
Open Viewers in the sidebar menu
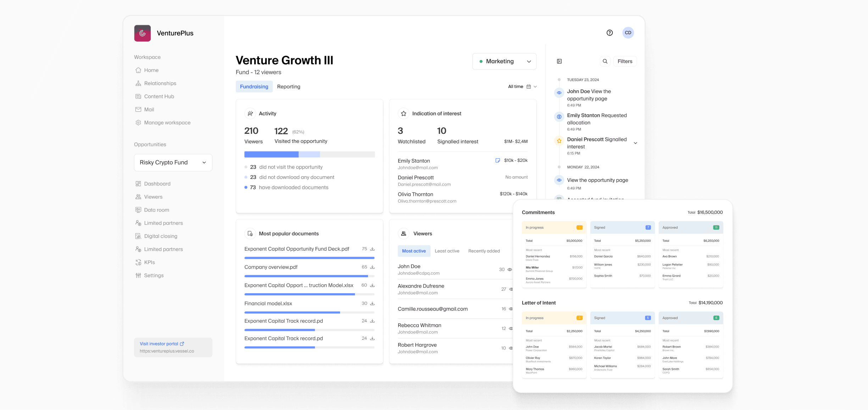[x=153, y=197]
